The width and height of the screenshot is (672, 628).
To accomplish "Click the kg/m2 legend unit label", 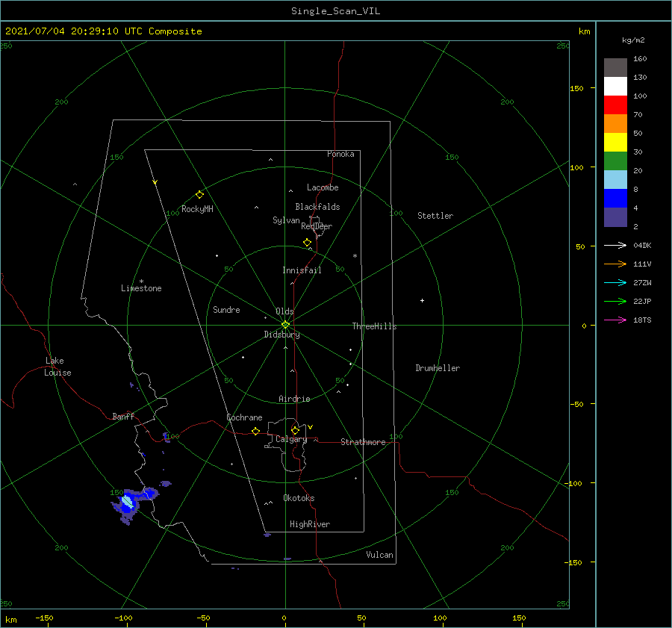I will pyautogui.click(x=633, y=40).
